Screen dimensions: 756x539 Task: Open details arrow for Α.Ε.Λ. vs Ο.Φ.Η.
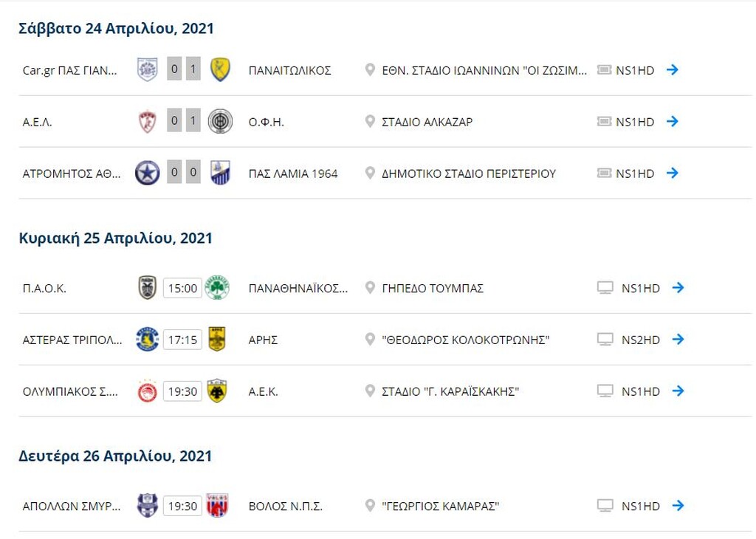672,122
